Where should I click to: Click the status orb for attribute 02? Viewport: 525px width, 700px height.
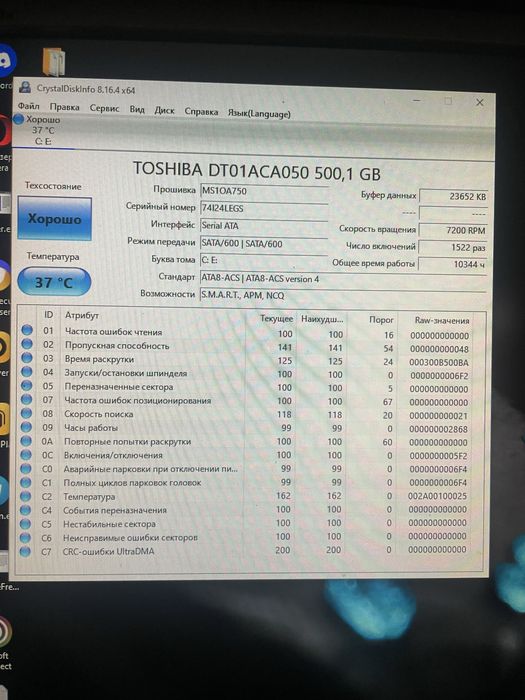[27, 344]
